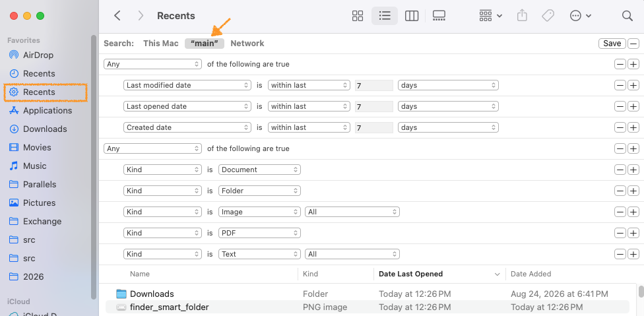Open the ellipsis Action menu
Screen dimensions: 644x316
coord(580,16)
